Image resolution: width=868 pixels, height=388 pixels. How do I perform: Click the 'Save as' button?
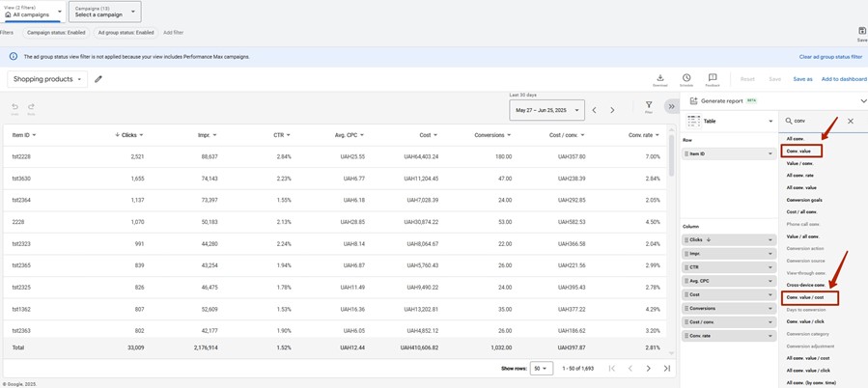tap(802, 79)
